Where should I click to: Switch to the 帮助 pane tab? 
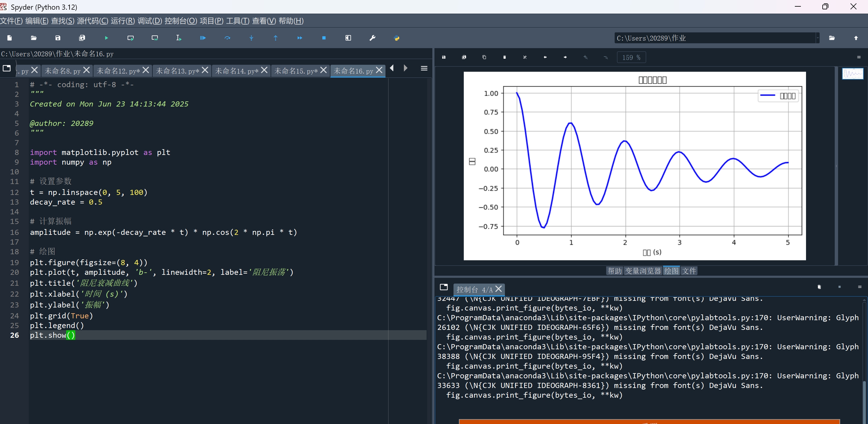click(614, 271)
